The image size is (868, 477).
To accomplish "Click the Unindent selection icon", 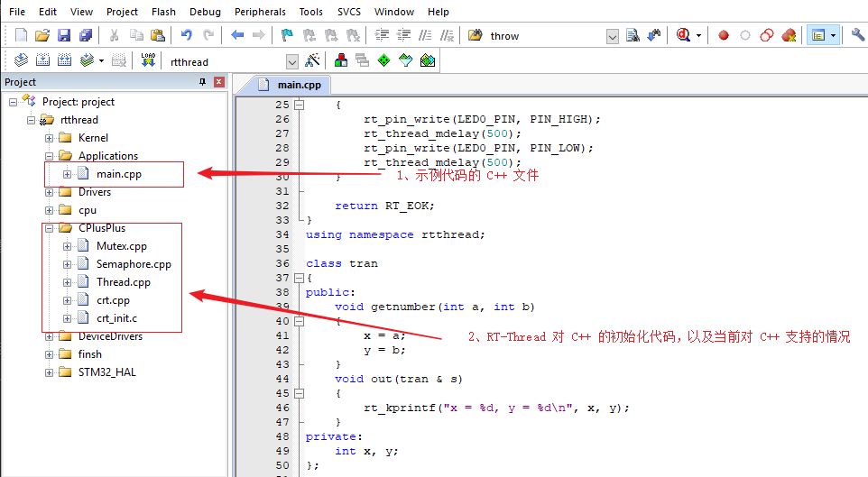I will 403,35.
